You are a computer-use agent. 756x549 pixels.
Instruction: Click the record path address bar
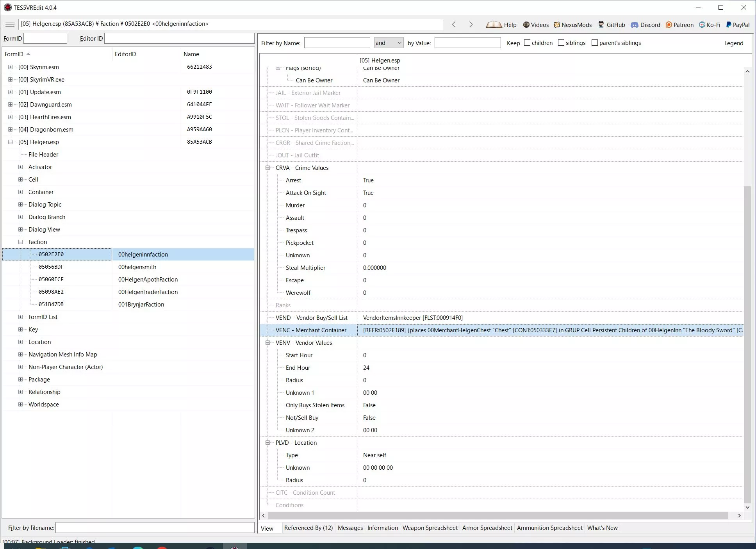coord(231,24)
